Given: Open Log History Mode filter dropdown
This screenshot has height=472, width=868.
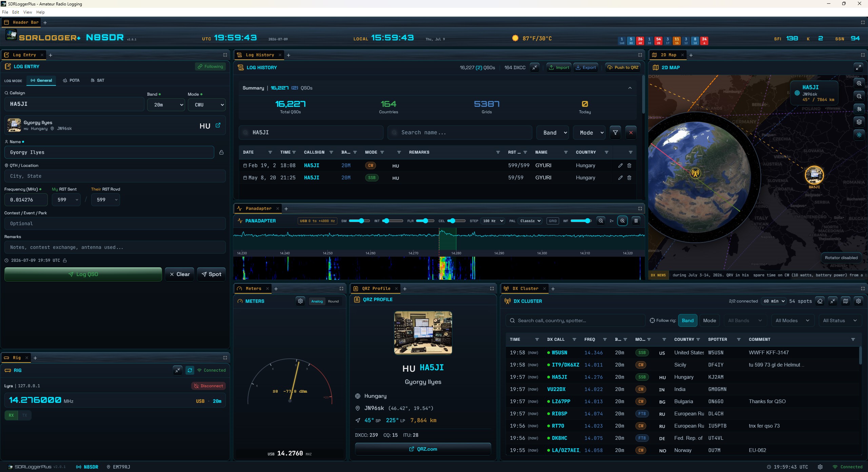Looking at the screenshot, I should pos(589,133).
